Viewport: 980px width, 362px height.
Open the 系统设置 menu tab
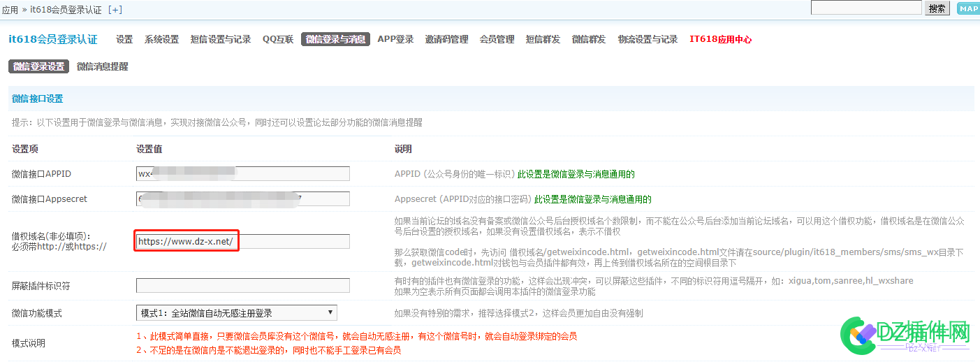161,39
